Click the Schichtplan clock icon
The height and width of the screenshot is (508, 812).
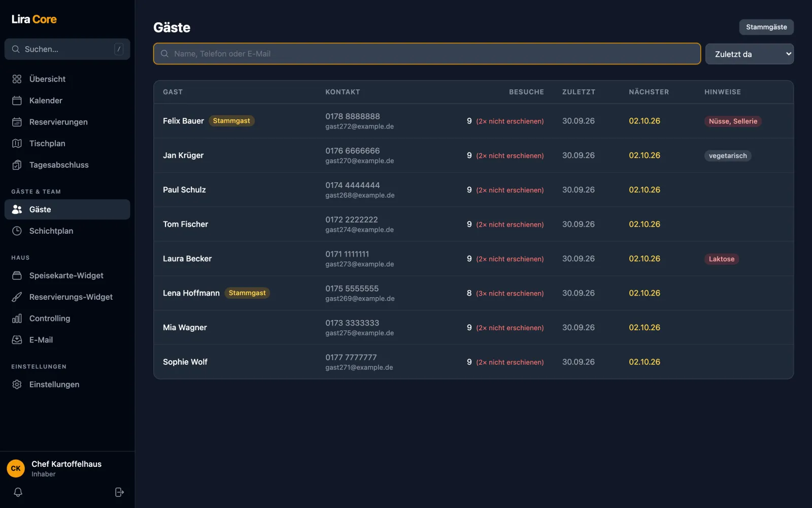tap(17, 231)
